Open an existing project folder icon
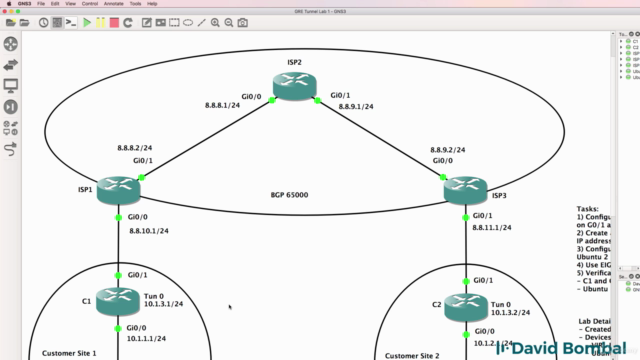The width and height of the screenshot is (640, 360). pyautogui.click(x=24, y=23)
